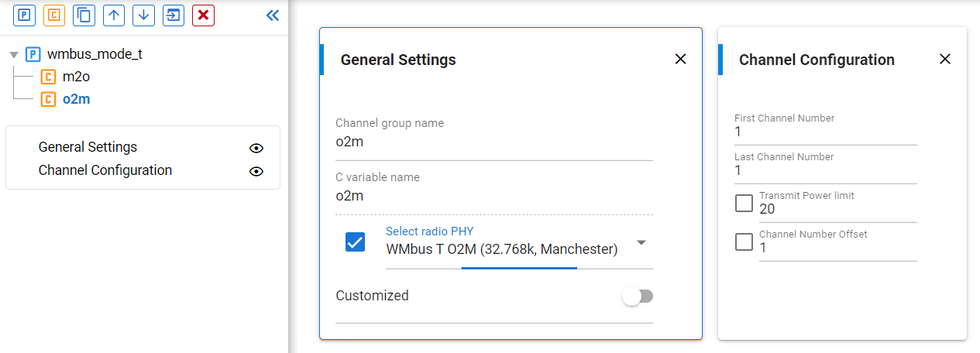The width and height of the screenshot is (980, 353).
Task: Click the First Channel Number field
Action: point(825,132)
